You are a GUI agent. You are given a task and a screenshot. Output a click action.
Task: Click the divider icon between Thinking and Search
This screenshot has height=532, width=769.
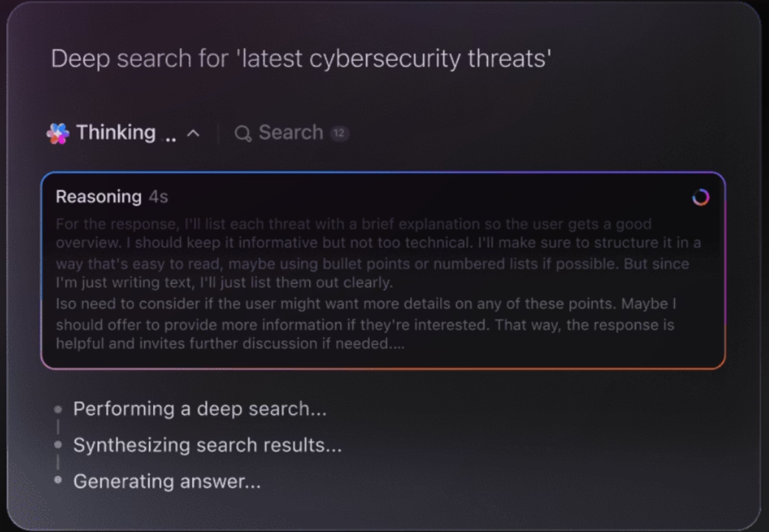pos(219,133)
